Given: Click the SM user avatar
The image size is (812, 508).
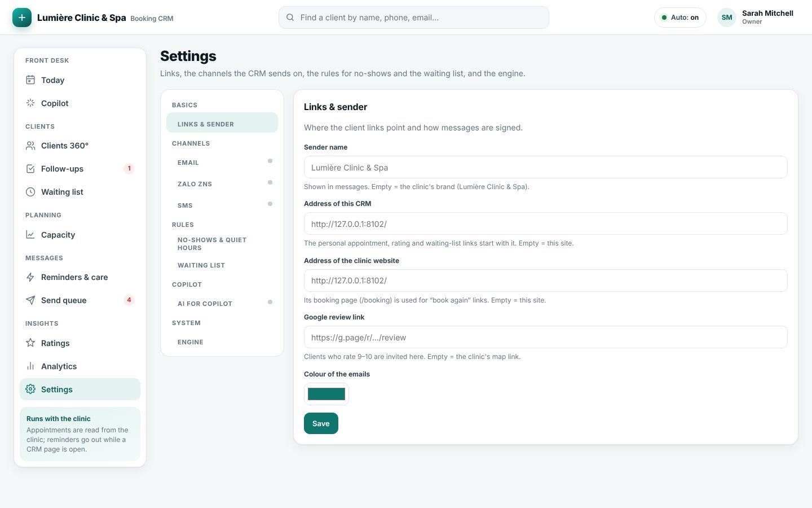Looking at the screenshot, I should click(727, 17).
